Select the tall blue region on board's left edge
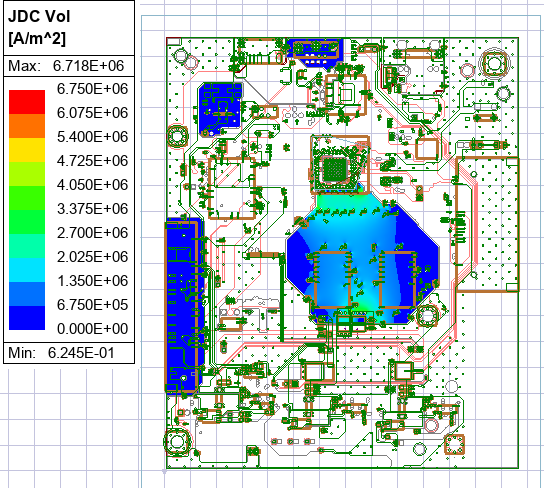Screen dimensions: 544x488 [x=183, y=306]
